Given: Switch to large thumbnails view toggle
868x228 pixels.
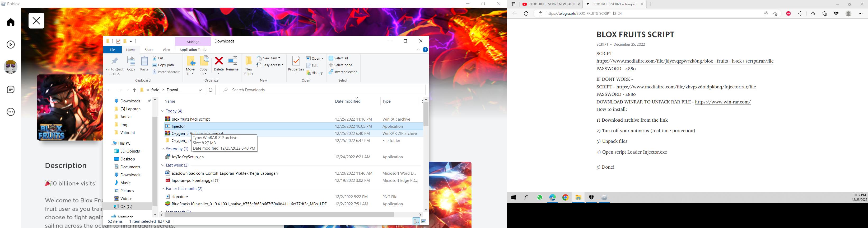Looking at the screenshot, I should [424, 221].
